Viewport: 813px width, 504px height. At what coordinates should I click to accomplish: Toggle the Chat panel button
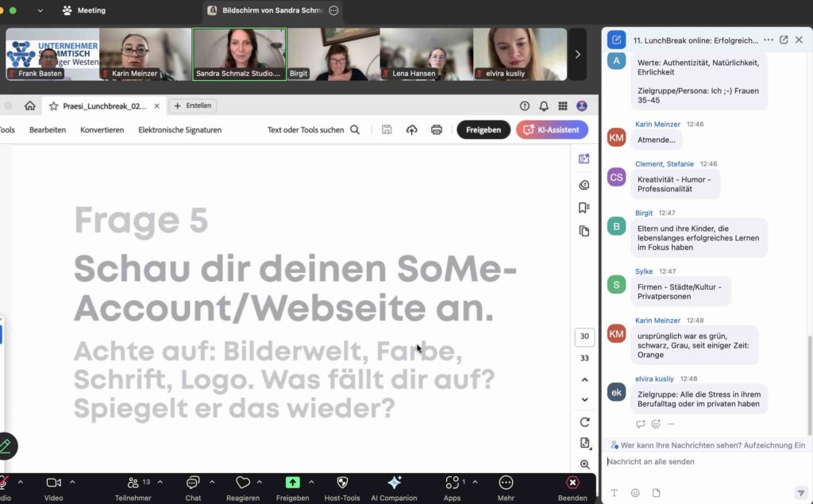(193, 488)
